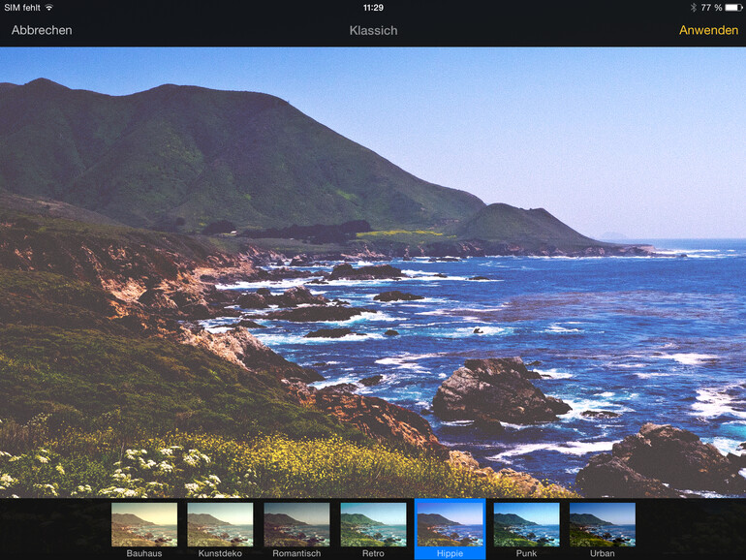Switch to the Retro filter thumbnail

click(373, 524)
